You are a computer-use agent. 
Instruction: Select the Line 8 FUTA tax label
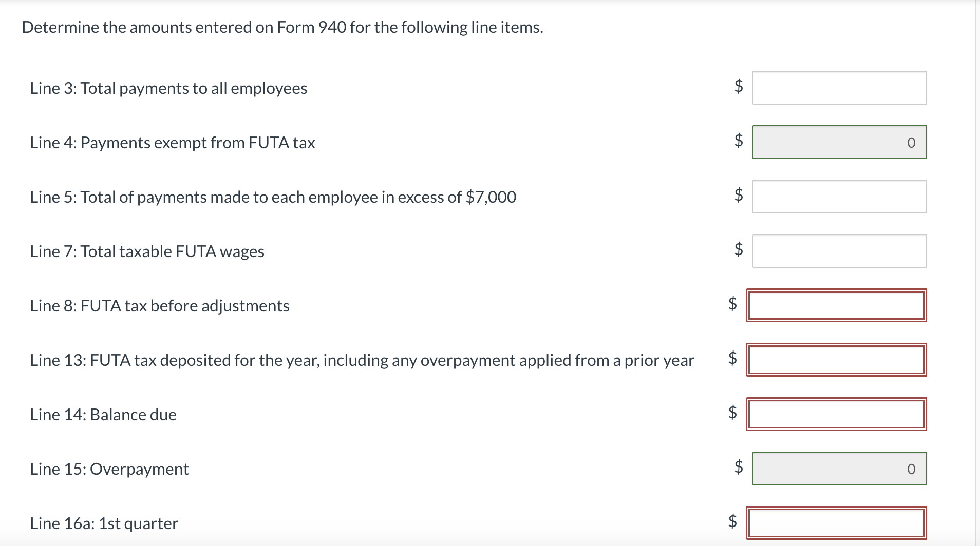coord(159,305)
